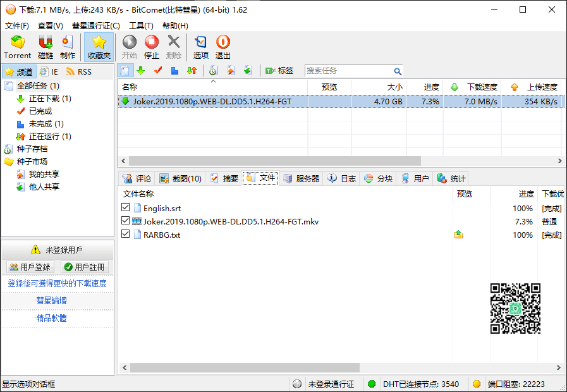
Task: Uncheck the Joker mkv file checkbox
Action: tap(126, 221)
